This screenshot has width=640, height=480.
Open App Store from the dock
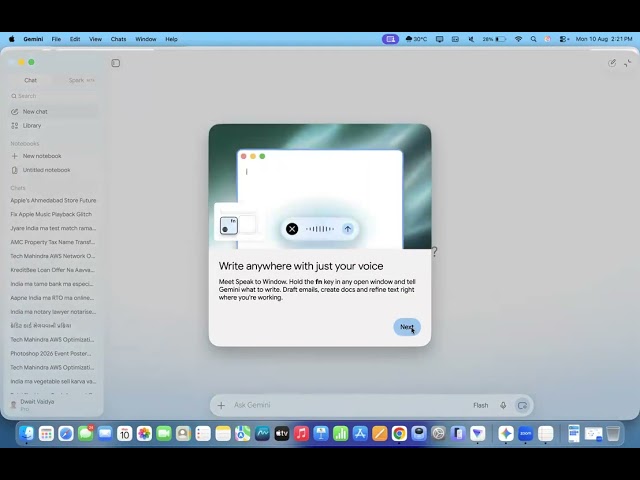[x=360, y=433]
